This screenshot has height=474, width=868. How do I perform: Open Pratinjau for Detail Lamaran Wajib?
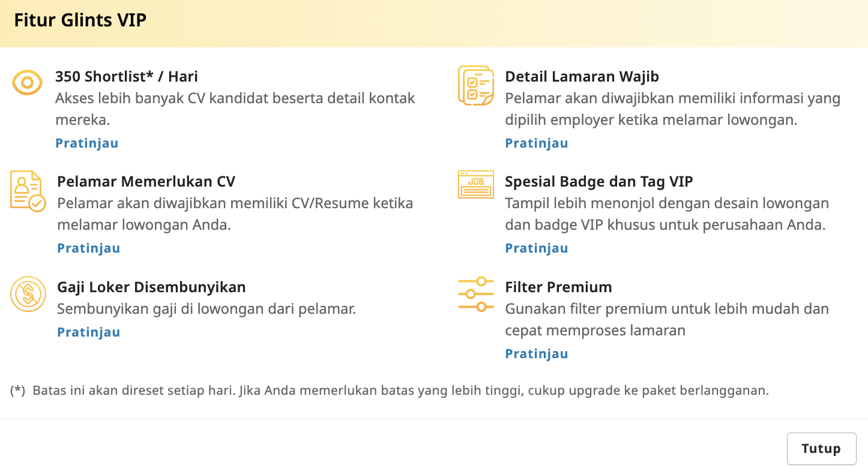pos(536,143)
